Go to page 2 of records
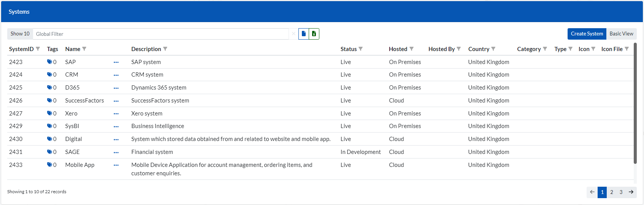Screen dimensions: 644x205 [612, 192]
